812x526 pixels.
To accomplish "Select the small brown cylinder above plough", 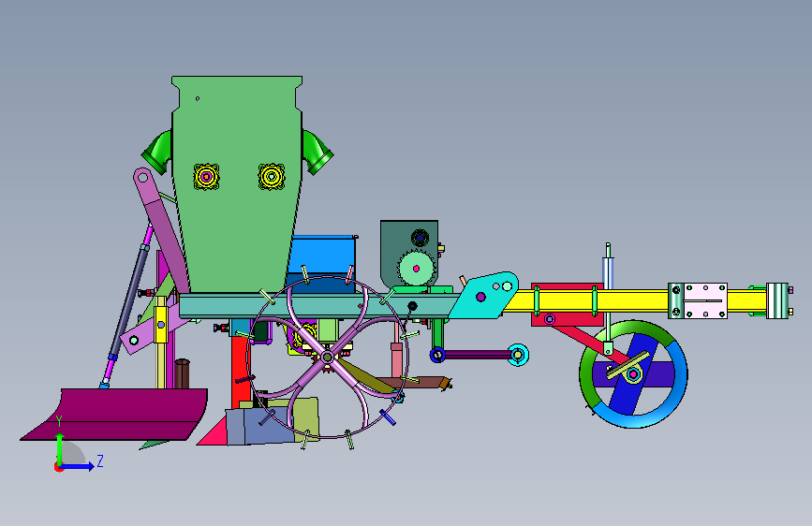I will pos(182,373).
